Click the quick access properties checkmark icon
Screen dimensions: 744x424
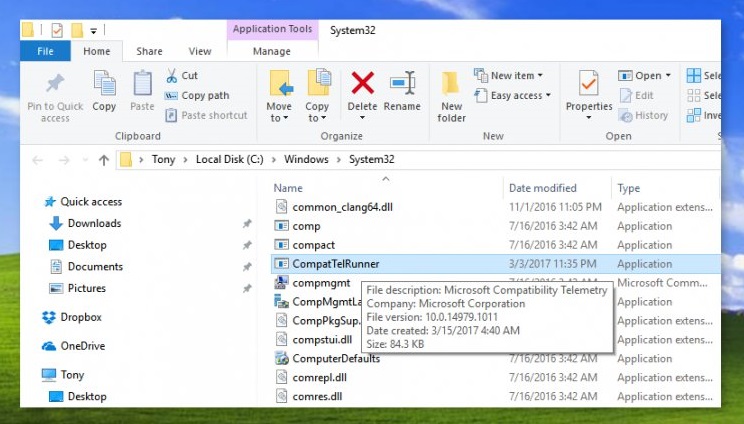57,30
